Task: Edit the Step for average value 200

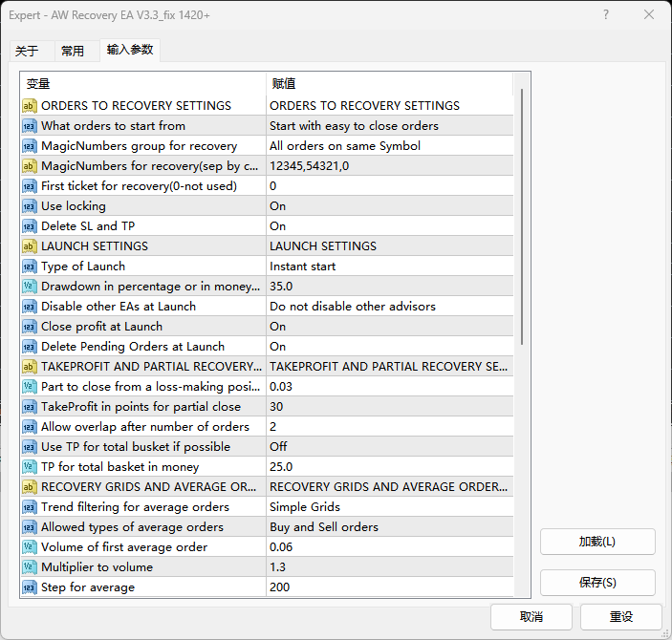Action: [x=390, y=587]
